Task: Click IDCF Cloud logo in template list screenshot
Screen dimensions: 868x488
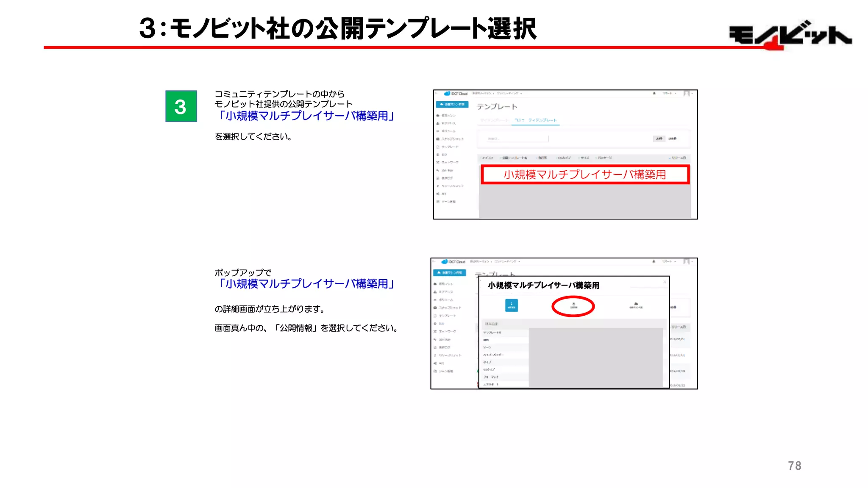Action: click(x=456, y=94)
